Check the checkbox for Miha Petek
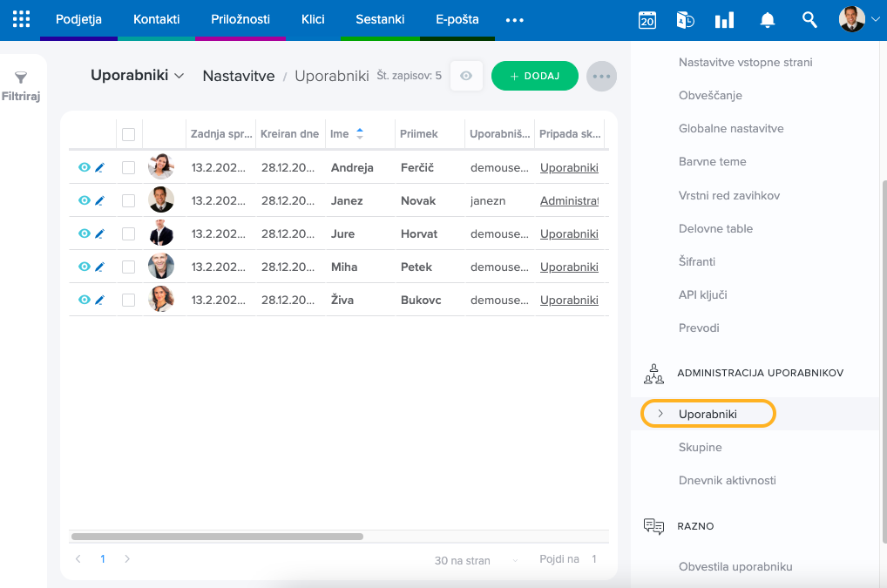The height and width of the screenshot is (588, 887). [129, 267]
